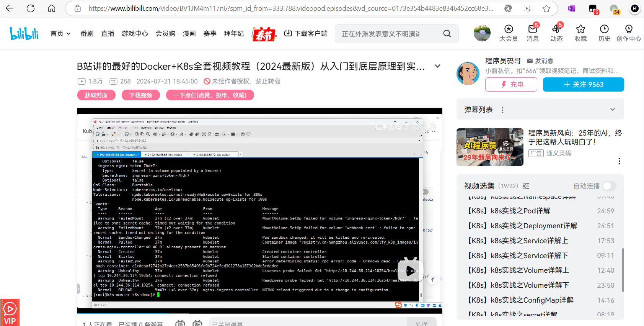Open 消息 messages icon

pos(533,33)
